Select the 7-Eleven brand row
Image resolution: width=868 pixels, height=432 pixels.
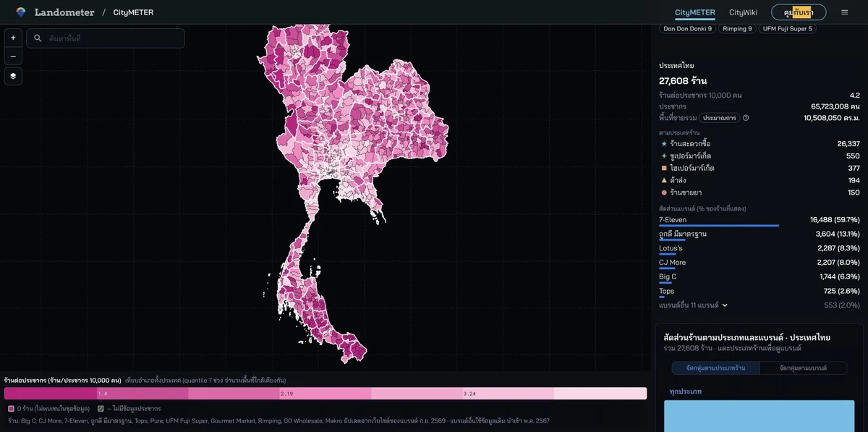click(x=759, y=221)
